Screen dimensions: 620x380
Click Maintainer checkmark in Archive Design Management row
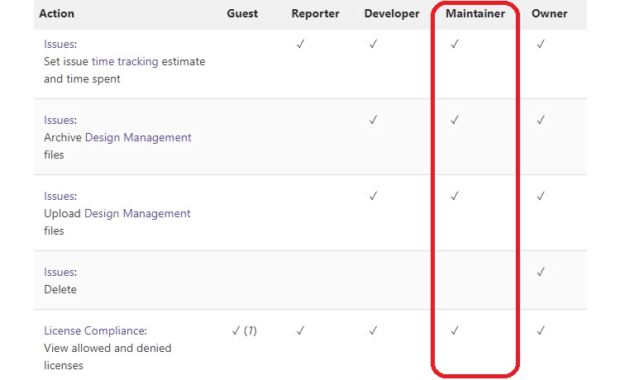tap(455, 119)
